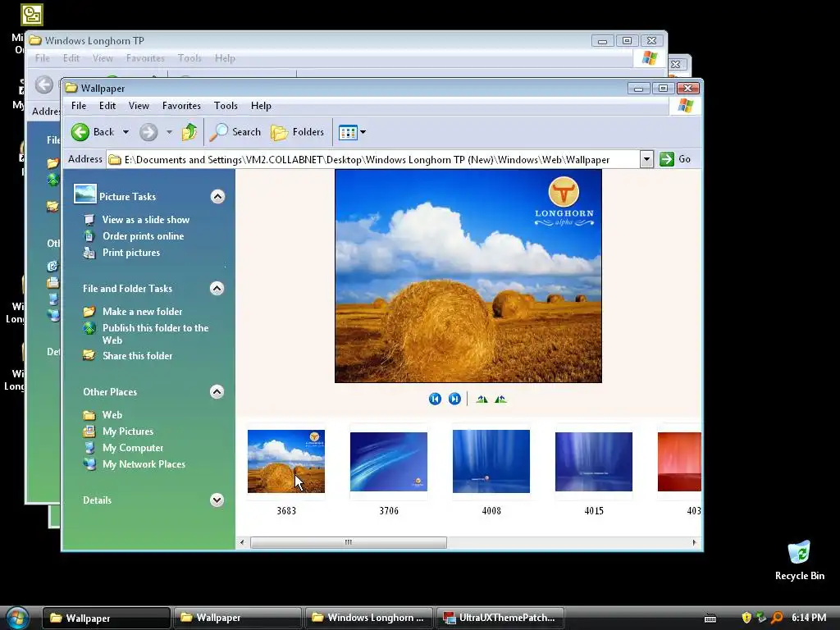This screenshot has width=840, height=630.
Task: Click Print pictures link
Action: pyautogui.click(x=131, y=253)
